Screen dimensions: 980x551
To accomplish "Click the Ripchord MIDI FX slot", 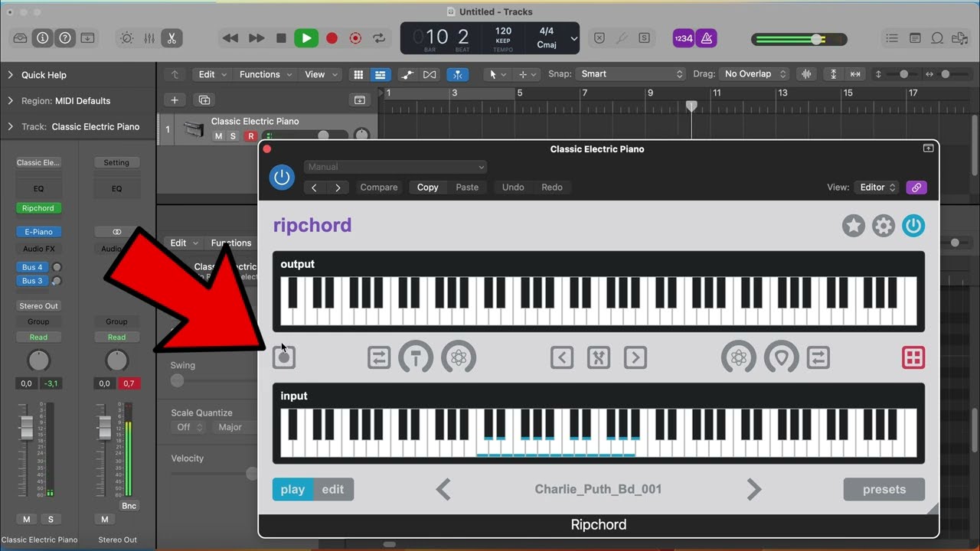I will (x=38, y=208).
